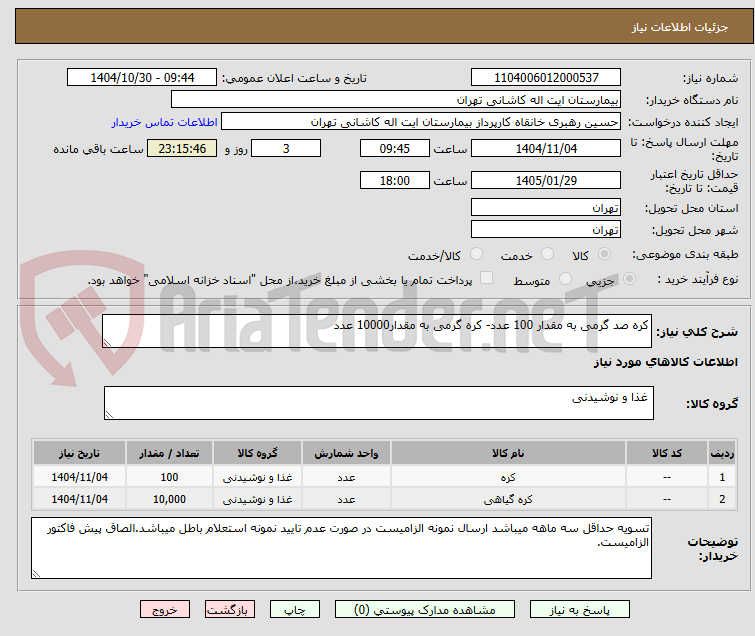Click the کره item name in row 1

point(508,477)
